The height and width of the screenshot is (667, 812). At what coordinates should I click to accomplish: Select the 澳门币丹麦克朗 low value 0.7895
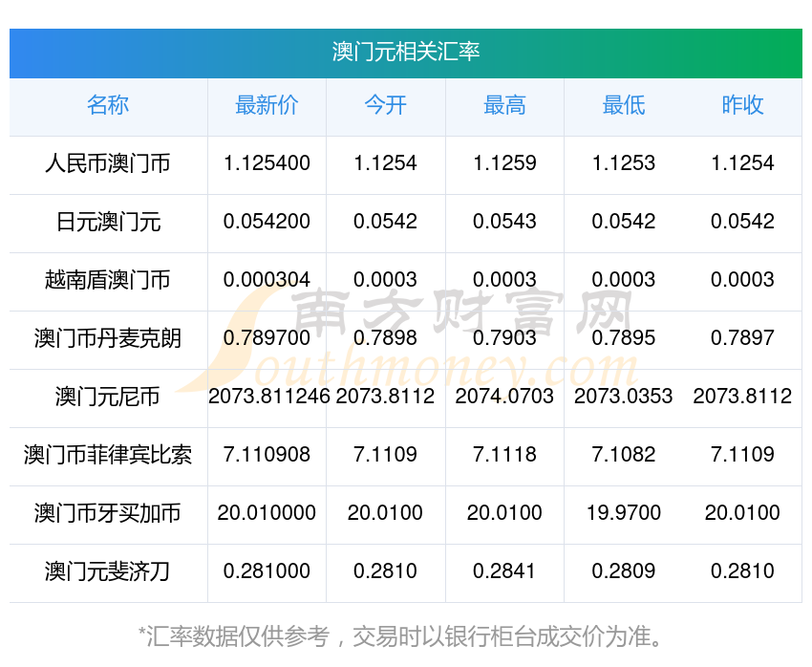click(x=624, y=338)
